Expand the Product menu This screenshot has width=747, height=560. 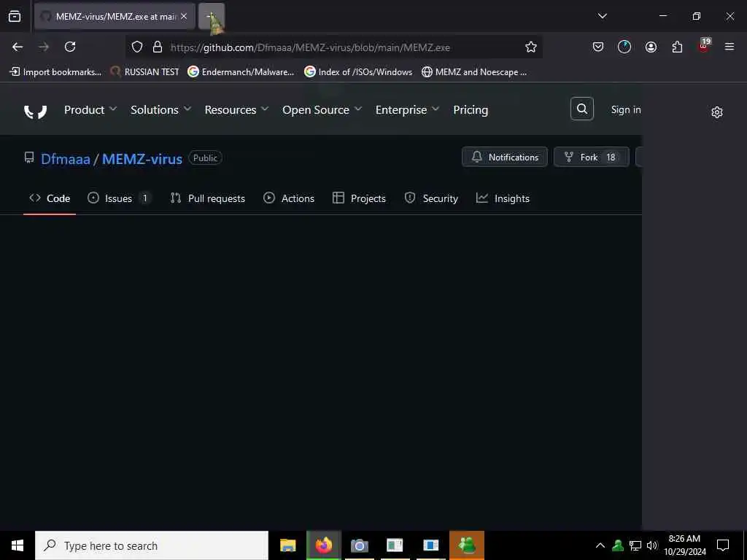90,110
